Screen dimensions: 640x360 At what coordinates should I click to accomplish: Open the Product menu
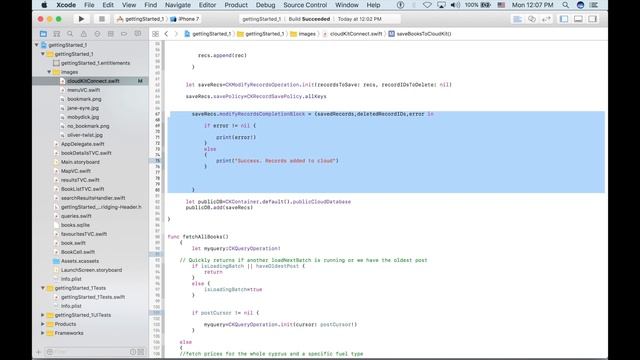[x=236, y=5]
